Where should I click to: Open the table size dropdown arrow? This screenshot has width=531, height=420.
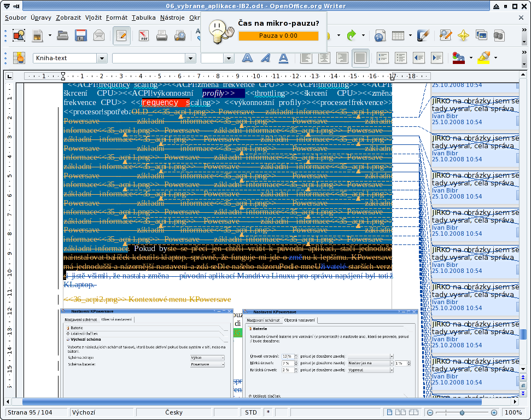point(410,35)
